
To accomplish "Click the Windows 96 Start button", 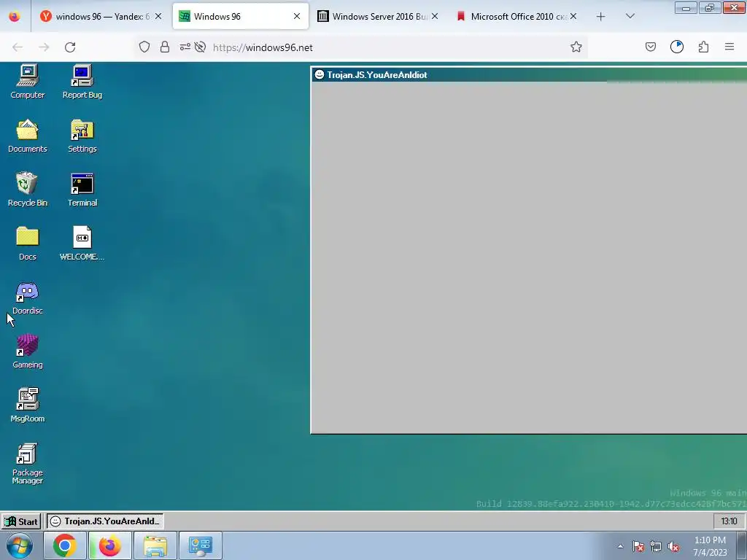I will click(x=21, y=521).
